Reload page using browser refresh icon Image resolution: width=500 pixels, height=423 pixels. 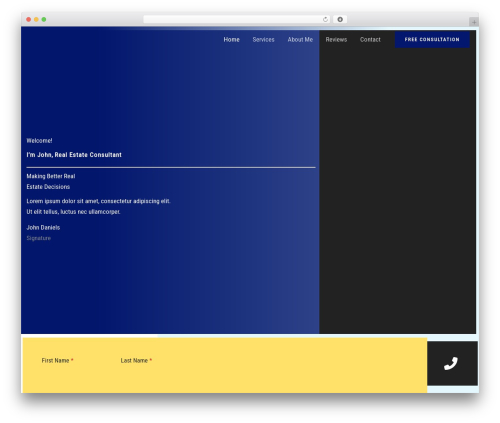pos(325,19)
